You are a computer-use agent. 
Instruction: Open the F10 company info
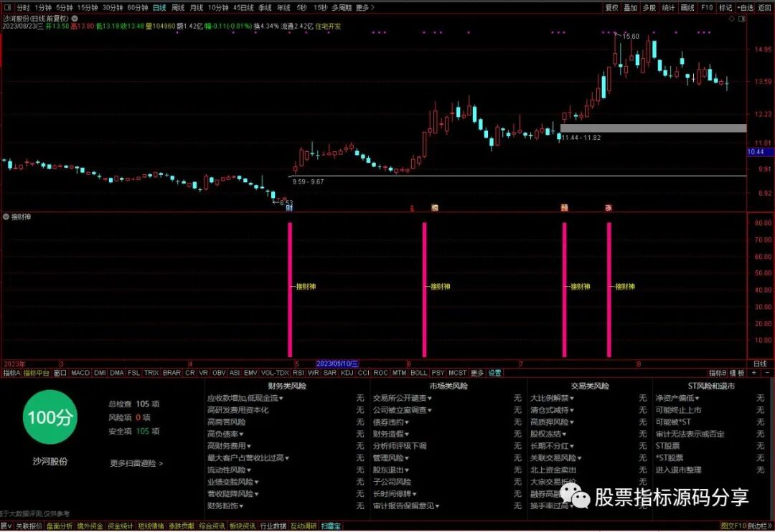707,7
